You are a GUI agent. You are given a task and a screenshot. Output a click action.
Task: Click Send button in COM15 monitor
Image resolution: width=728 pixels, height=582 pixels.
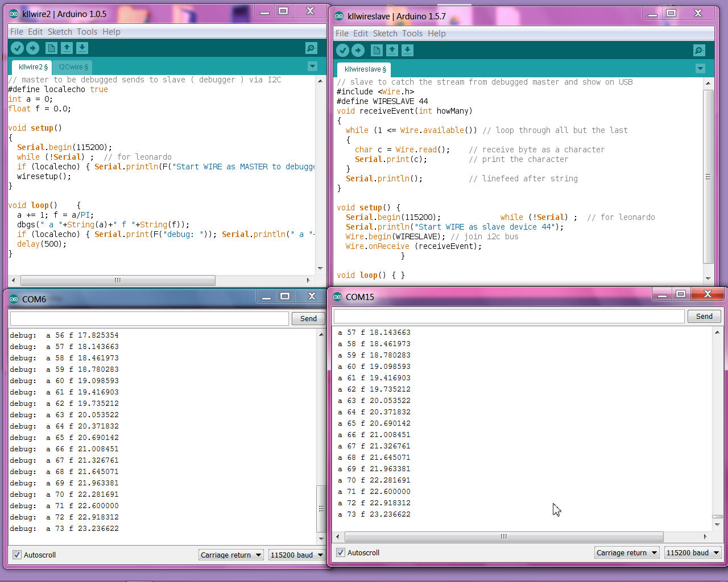tap(704, 316)
